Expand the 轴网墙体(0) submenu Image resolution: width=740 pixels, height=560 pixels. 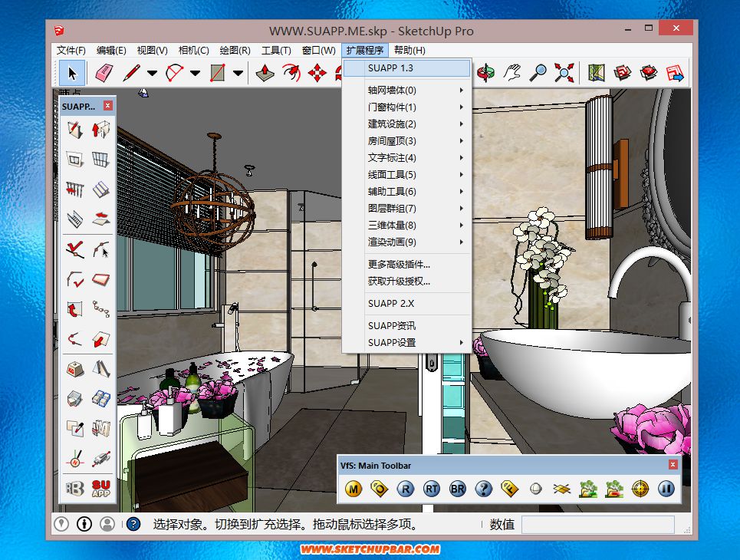(407, 91)
